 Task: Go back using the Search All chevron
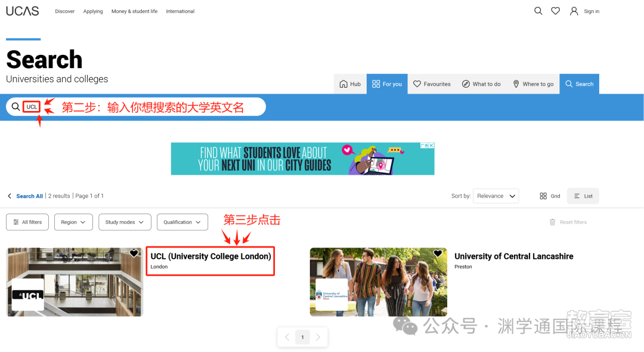coord(10,196)
